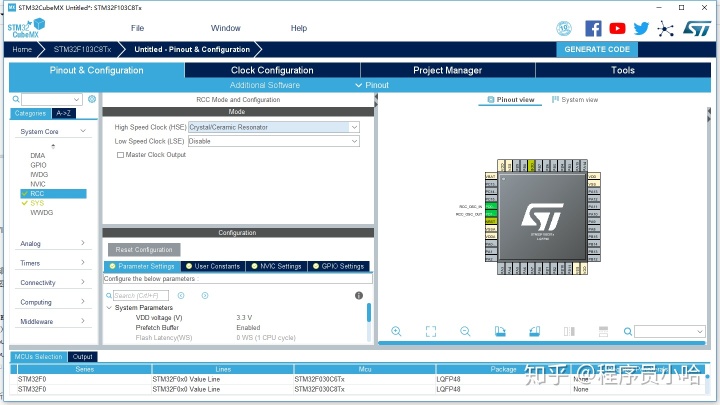Rotate the chip counter-clockwise icon
Screen dimensions: 720x405
pyautogui.click(x=534, y=332)
